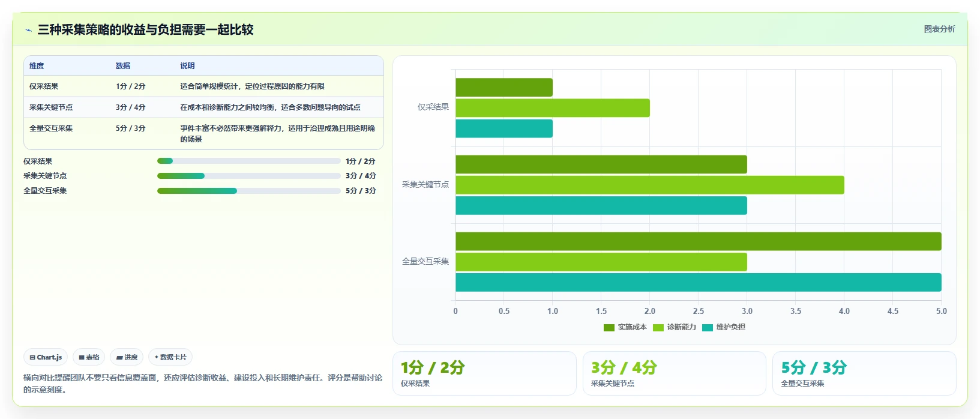Click the 2.5 tick on the x-axis
Viewport: 980px width, 419px height.
click(x=699, y=311)
